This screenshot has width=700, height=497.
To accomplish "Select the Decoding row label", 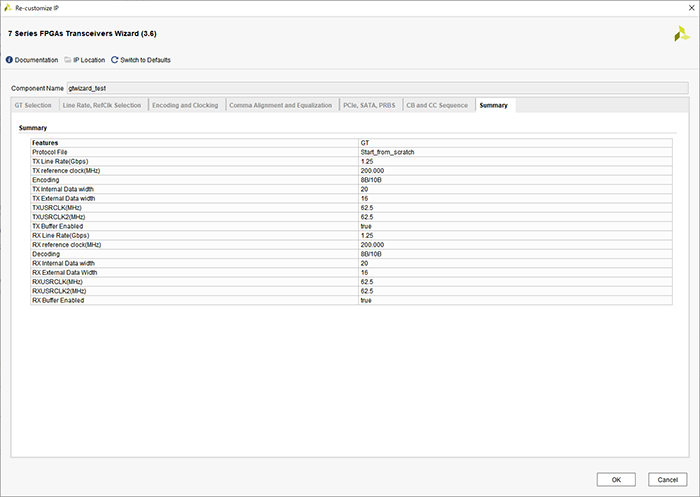I will pyautogui.click(x=46, y=254).
